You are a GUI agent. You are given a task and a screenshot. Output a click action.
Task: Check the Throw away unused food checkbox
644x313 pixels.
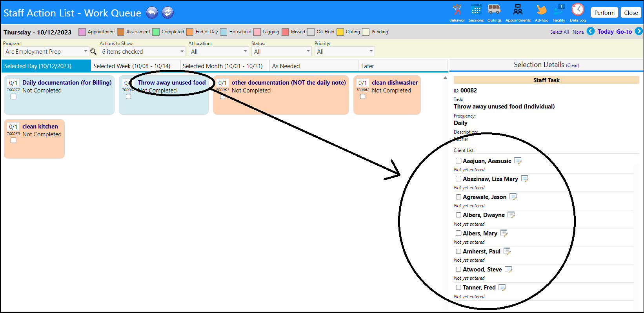(128, 96)
